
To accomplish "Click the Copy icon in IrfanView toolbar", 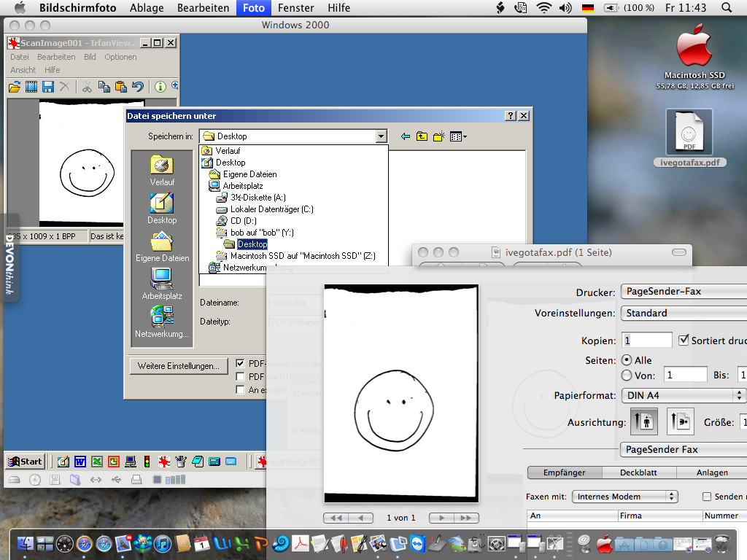I will (104, 87).
